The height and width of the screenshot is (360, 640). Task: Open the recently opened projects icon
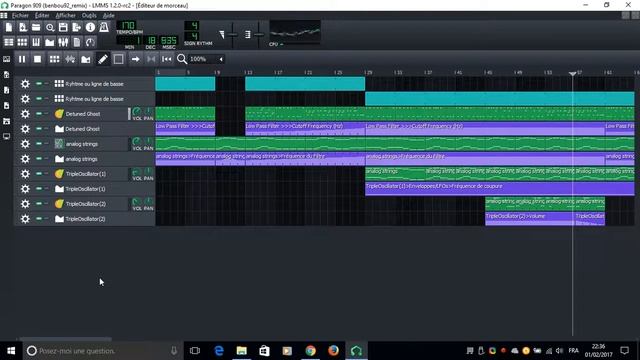(50, 27)
